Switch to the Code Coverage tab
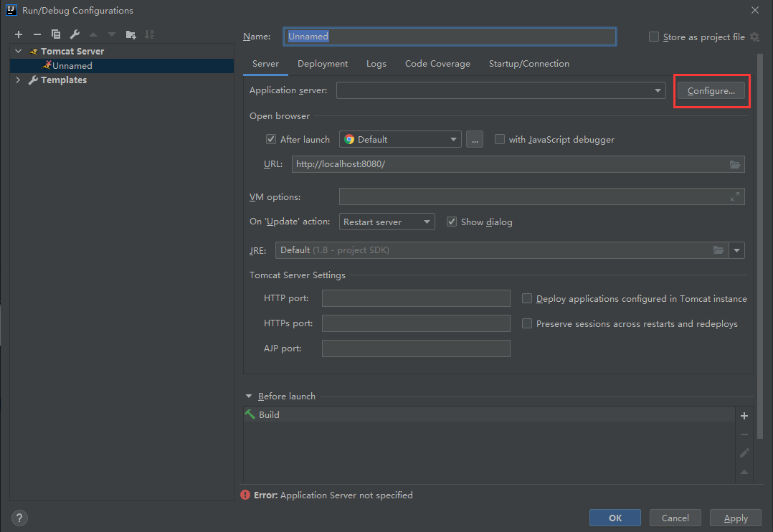 click(437, 64)
